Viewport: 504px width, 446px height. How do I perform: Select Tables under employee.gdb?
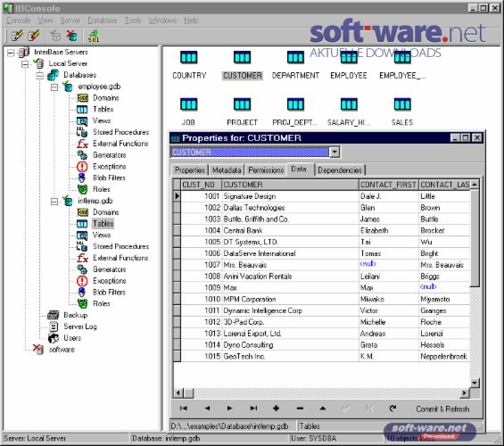tap(103, 109)
